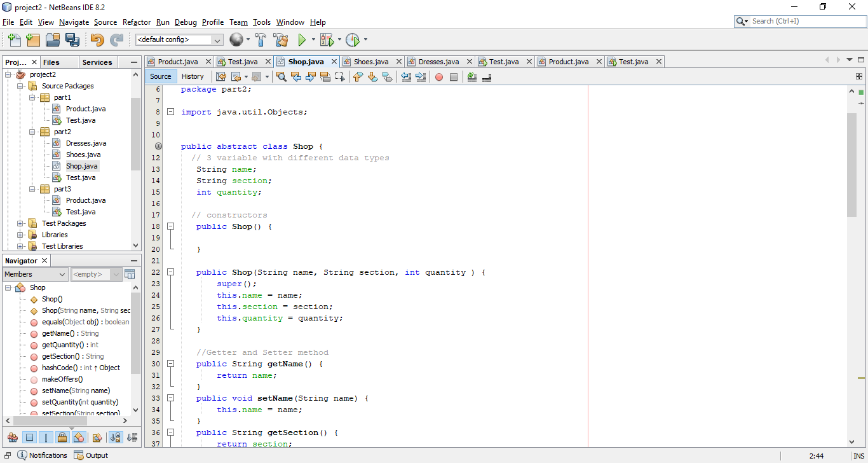Click the Profile Project icon
This screenshot has height=463, width=868.
pos(353,39)
